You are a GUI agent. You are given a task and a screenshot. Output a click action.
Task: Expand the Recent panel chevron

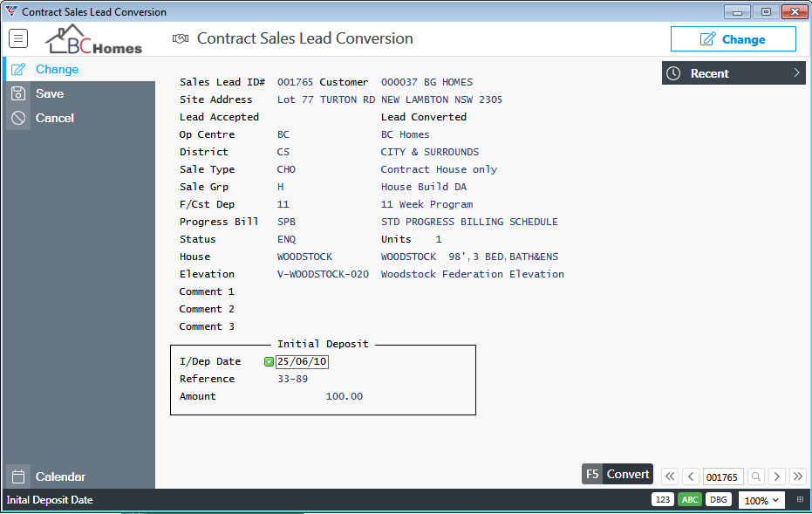coord(796,73)
